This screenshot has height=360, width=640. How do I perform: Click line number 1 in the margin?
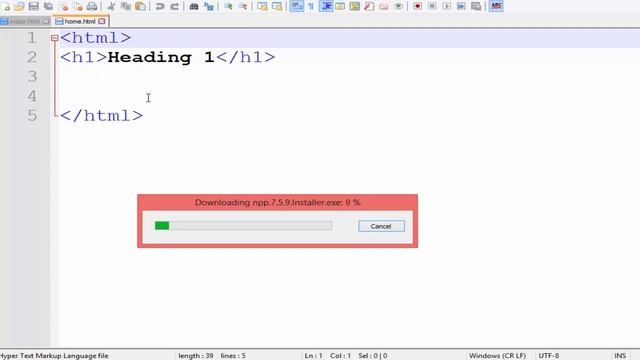pyautogui.click(x=31, y=38)
